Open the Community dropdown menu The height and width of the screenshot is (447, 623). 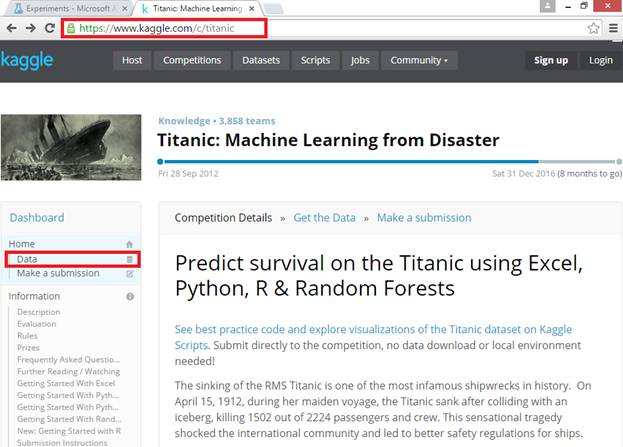(x=419, y=60)
